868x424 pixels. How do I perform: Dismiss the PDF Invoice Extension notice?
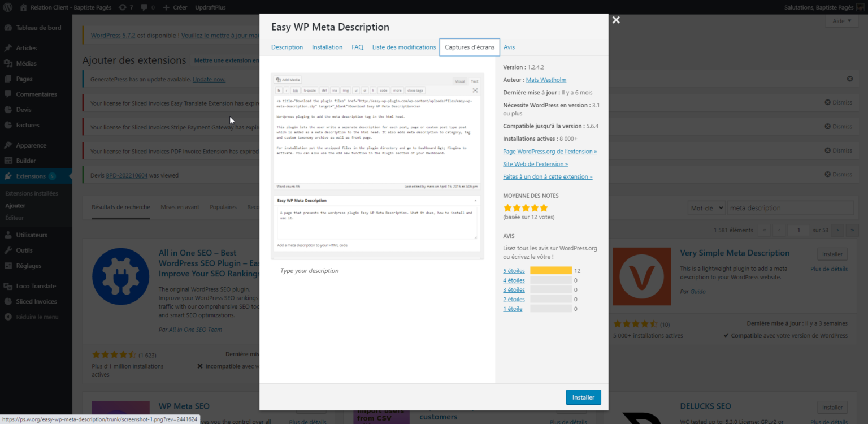click(x=838, y=150)
